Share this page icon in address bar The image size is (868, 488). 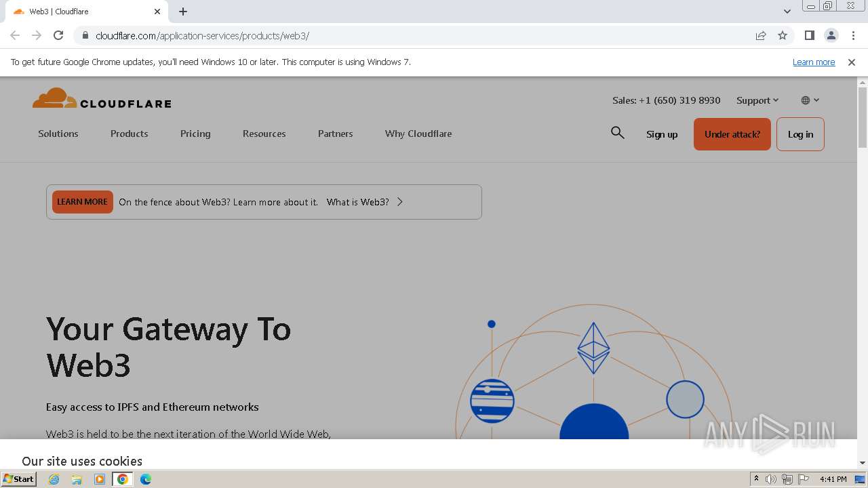coord(761,35)
